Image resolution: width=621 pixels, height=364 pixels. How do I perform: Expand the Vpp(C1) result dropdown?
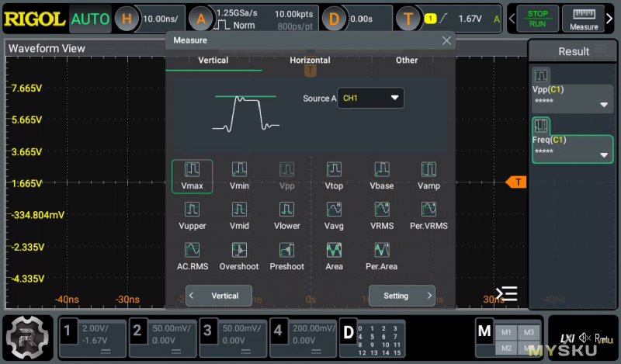[x=603, y=106]
